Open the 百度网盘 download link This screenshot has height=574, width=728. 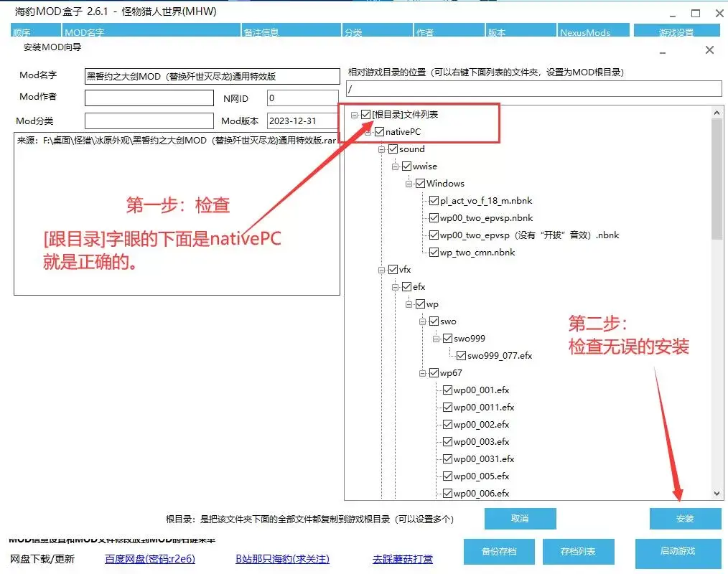150,559
